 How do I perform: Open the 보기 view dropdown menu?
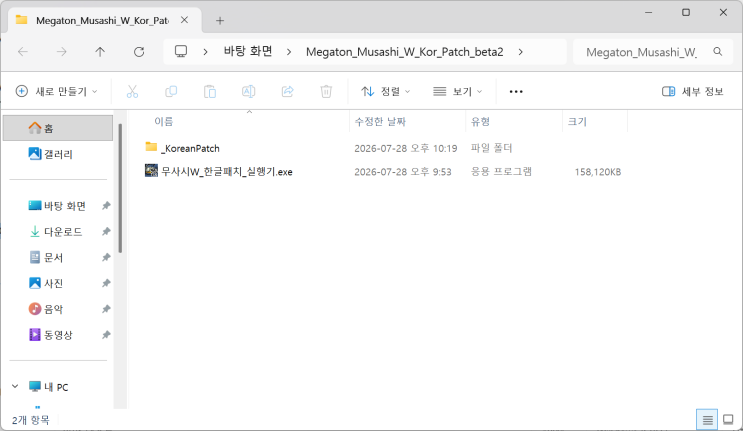click(457, 91)
